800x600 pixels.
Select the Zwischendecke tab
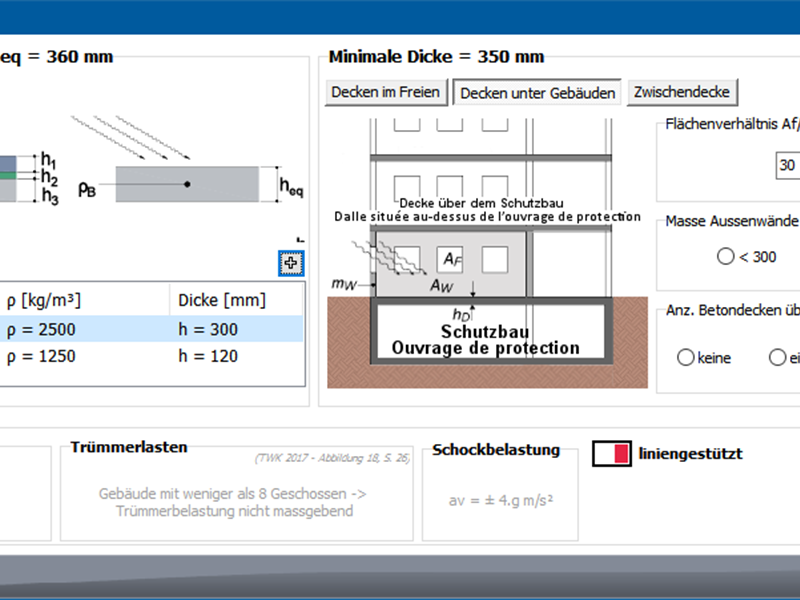pos(683,92)
